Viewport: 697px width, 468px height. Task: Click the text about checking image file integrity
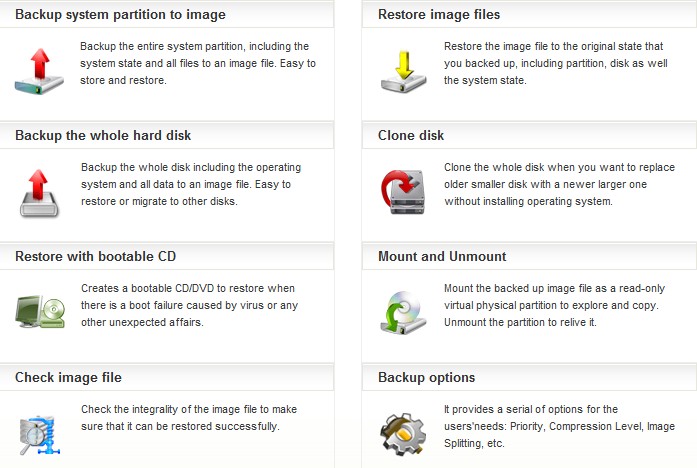pos(189,418)
